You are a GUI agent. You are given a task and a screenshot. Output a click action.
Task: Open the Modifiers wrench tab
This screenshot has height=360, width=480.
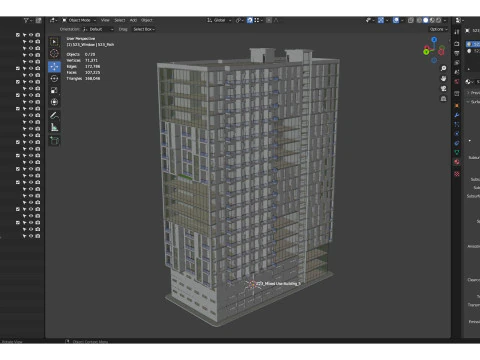coord(457,115)
